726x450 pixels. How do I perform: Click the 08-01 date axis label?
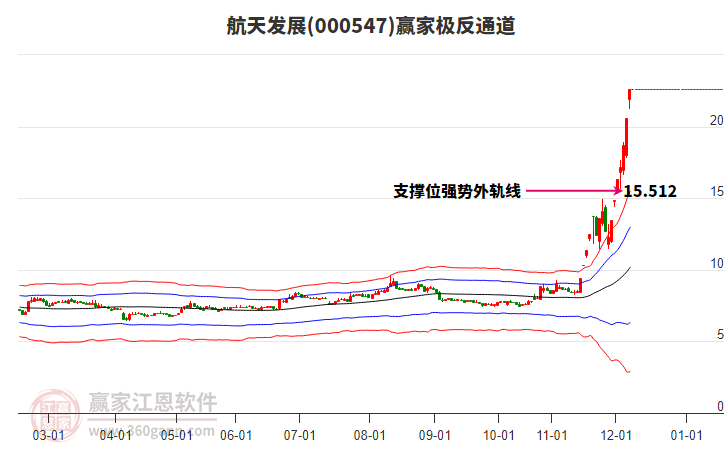369,435
